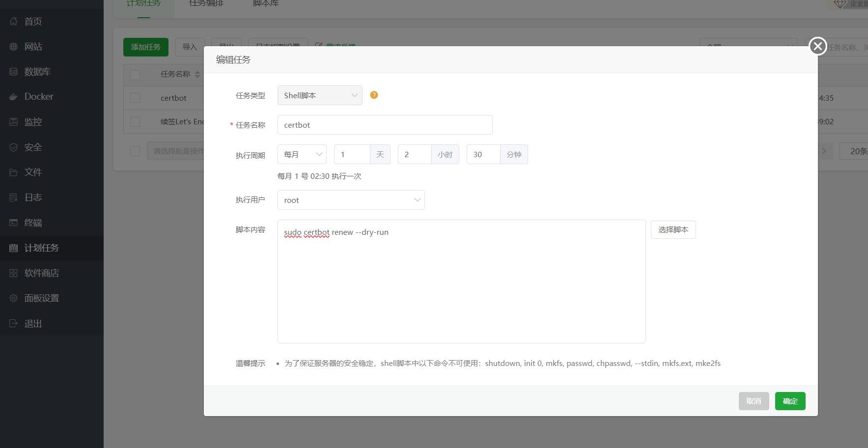This screenshot has width=868, height=448.
Task: Click the security shield icon
Action: 14,147
